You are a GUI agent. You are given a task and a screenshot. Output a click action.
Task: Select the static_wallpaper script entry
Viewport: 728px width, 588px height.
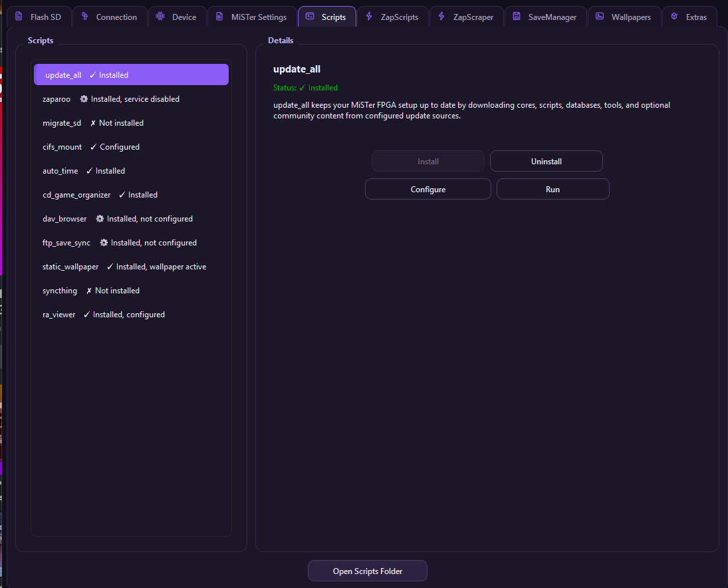(132, 267)
